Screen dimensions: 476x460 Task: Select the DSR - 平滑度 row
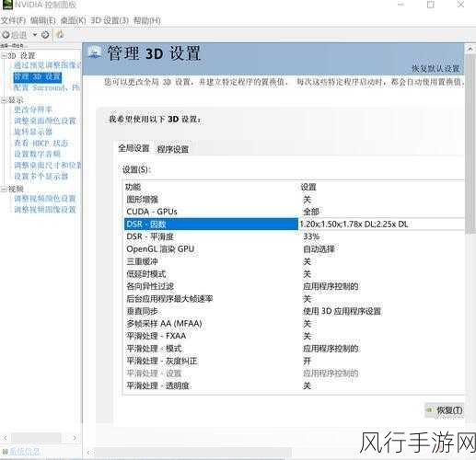[294, 236]
